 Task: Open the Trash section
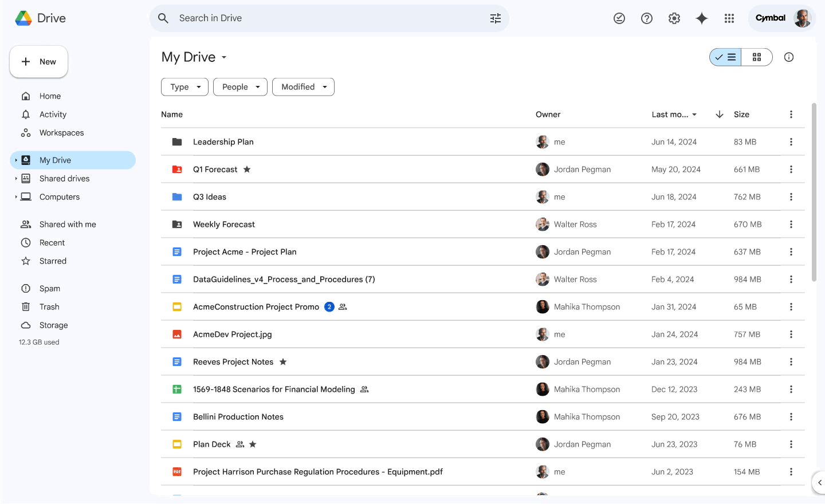point(49,307)
